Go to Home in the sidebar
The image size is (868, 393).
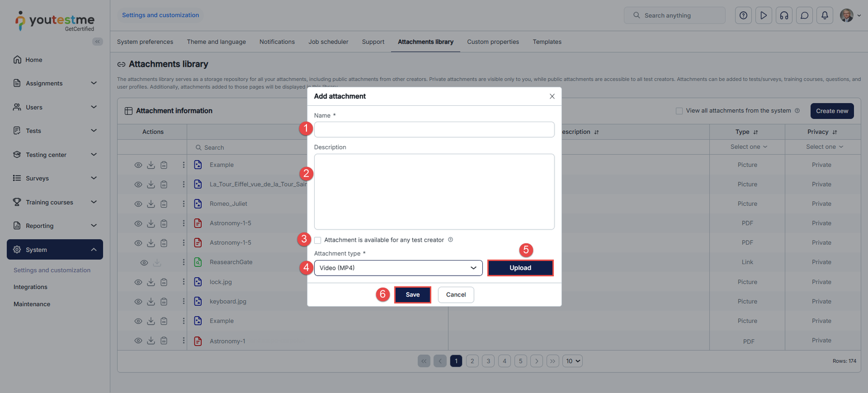(x=33, y=60)
